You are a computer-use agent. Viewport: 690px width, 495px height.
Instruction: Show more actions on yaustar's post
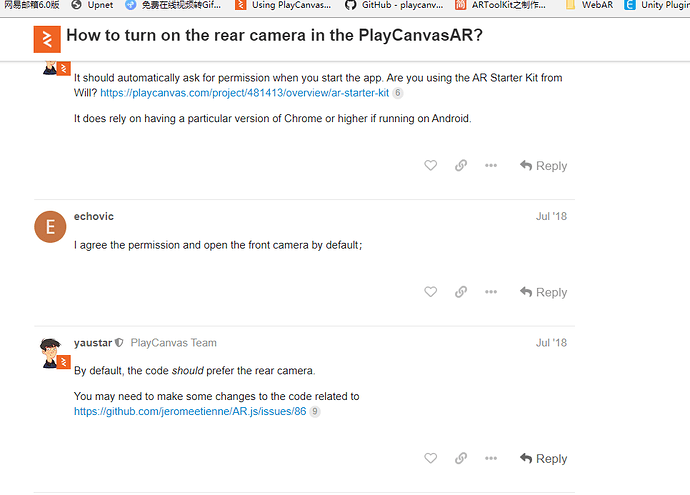[491, 458]
